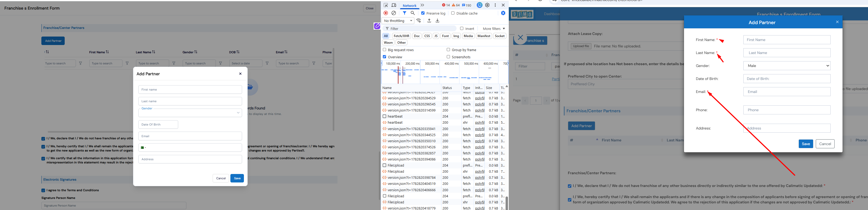Screen dimensions: 868x210
Task: Check the Invert filter checkbox
Action: tap(462, 29)
